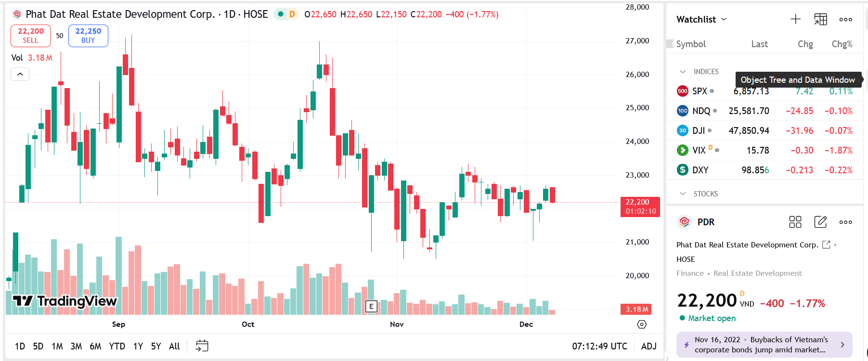
Task: Open the earnings marker on chart
Action: (371, 306)
